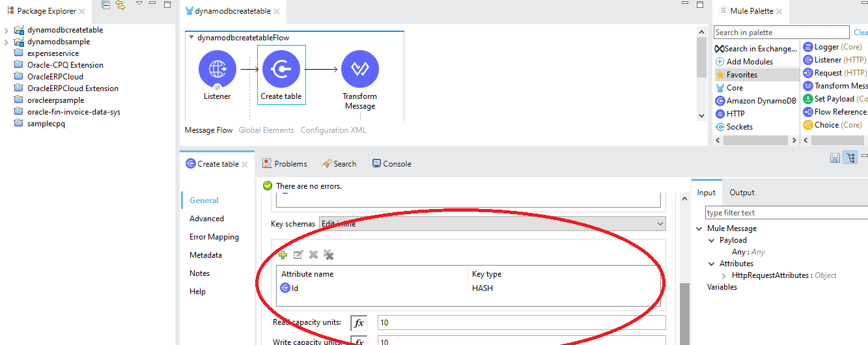The width and height of the screenshot is (868, 345).
Task: Select Amazon DynamoDB module in palette
Action: pyautogui.click(x=755, y=101)
